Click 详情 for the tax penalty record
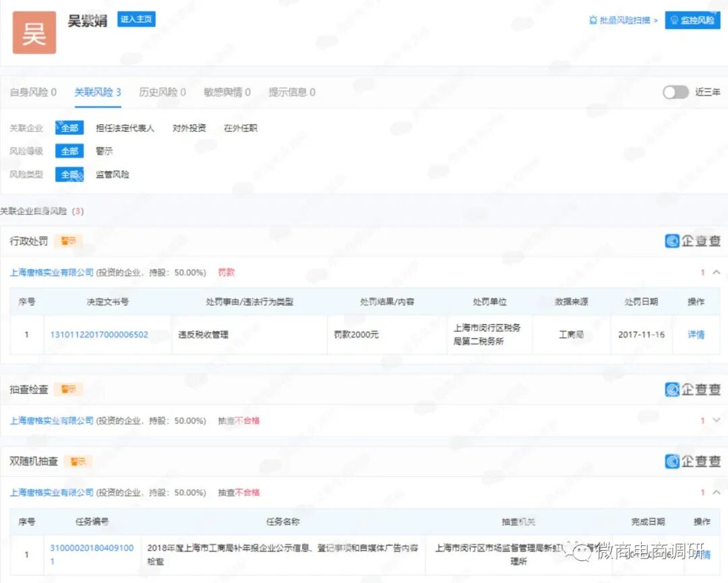Screen dimensions: 728x583 (x=697, y=335)
